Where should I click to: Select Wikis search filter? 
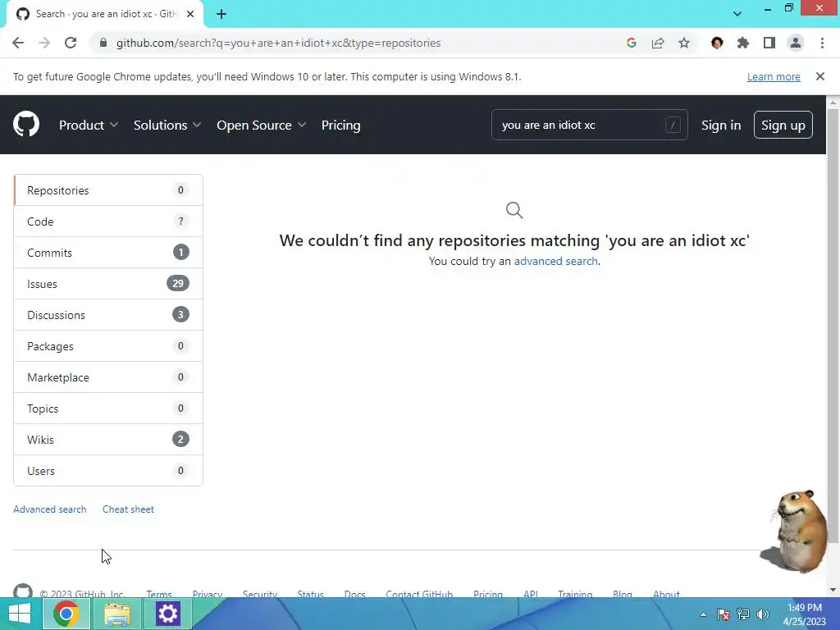click(x=108, y=440)
